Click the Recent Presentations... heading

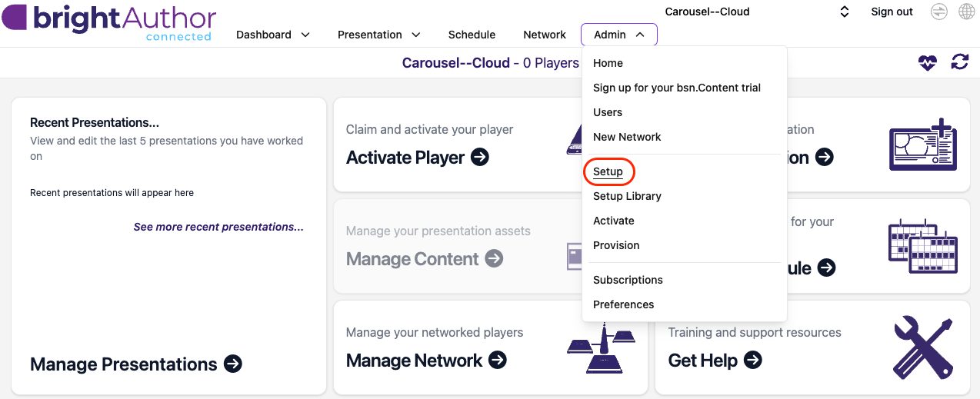click(x=95, y=122)
